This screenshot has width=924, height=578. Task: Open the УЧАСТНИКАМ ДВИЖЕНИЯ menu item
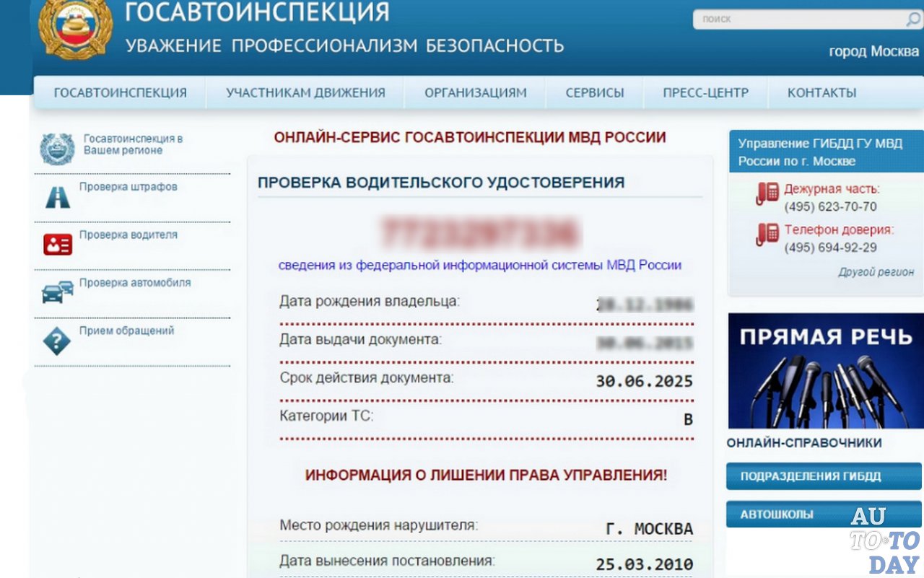(305, 92)
